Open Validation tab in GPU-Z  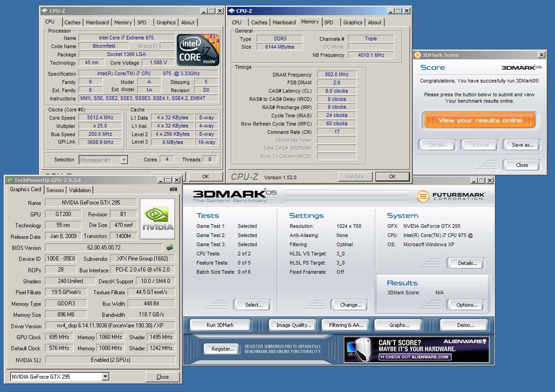[x=79, y=190]
